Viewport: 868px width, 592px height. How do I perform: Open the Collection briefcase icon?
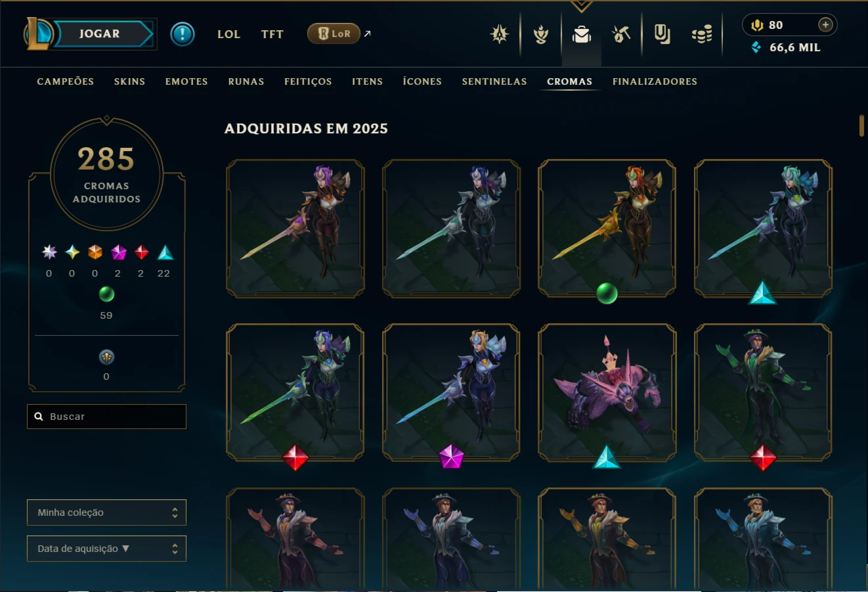581,34
